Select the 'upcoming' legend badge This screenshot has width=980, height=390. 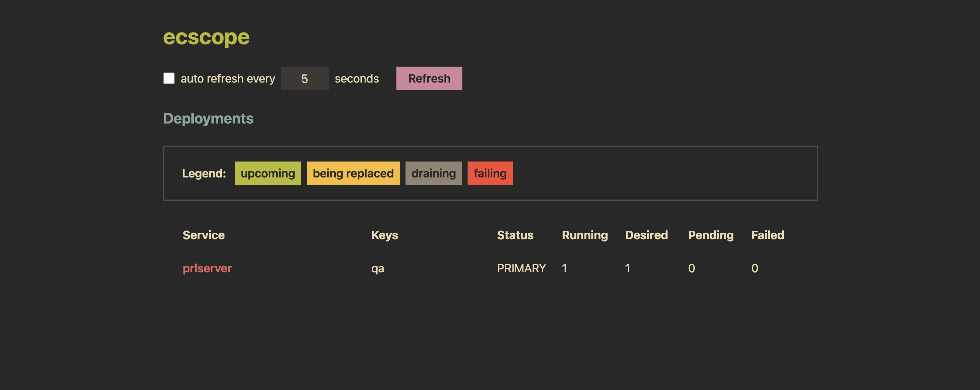[x=267, y=173]
